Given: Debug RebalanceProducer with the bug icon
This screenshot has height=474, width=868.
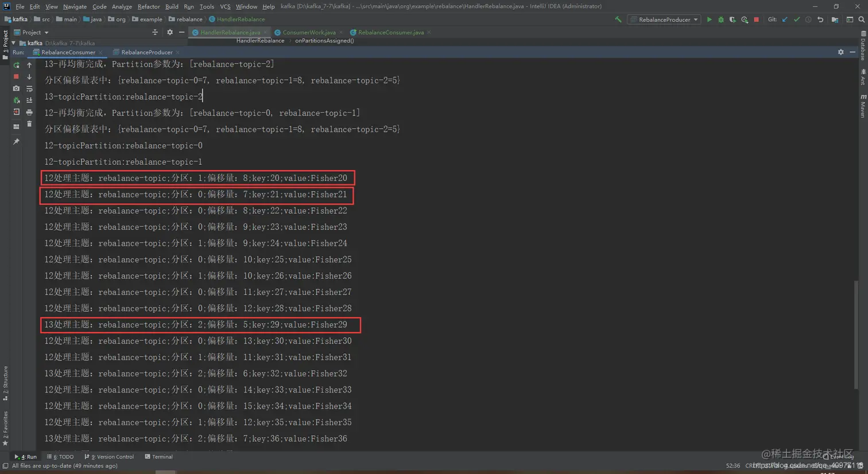Looking at the screenshot, I should click(721, 20).
